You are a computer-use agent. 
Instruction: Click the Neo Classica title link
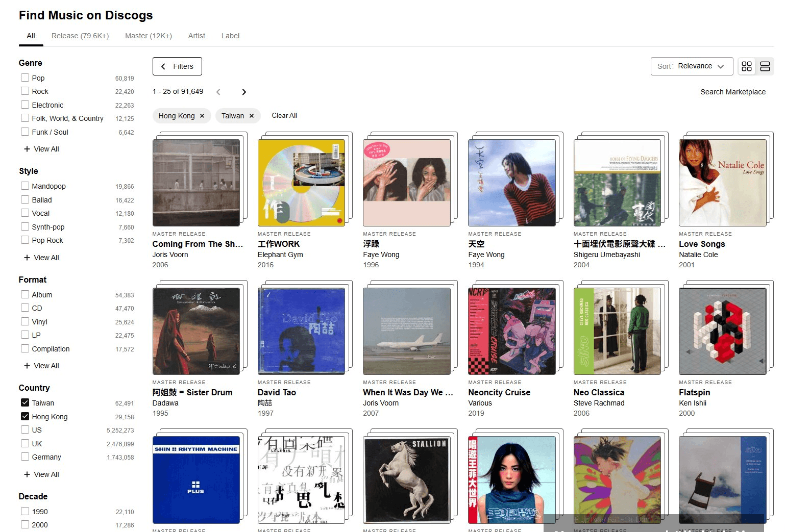(599, 392)
